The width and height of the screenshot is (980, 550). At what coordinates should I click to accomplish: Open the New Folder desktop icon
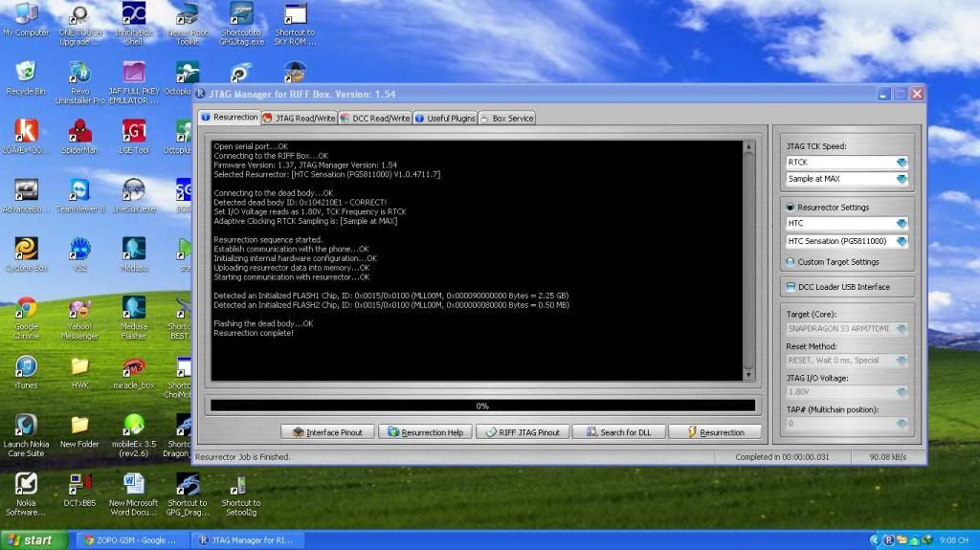(x=79, y=430)
